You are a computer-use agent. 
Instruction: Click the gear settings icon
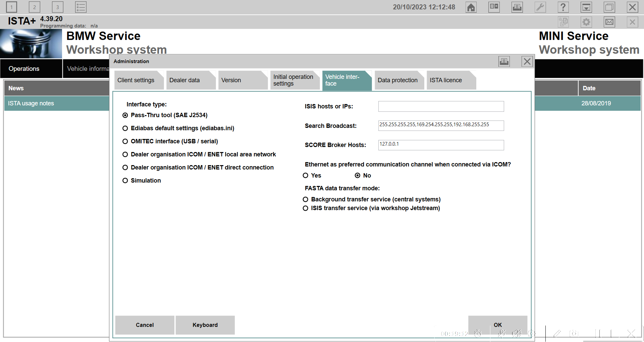[x=586, y=22]
